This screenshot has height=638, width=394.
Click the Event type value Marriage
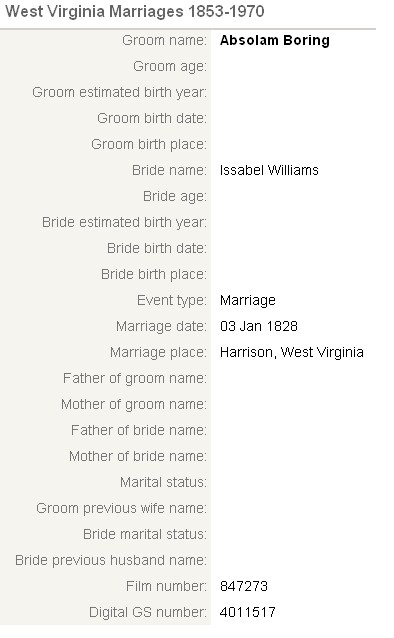click(x=248, y=301)
